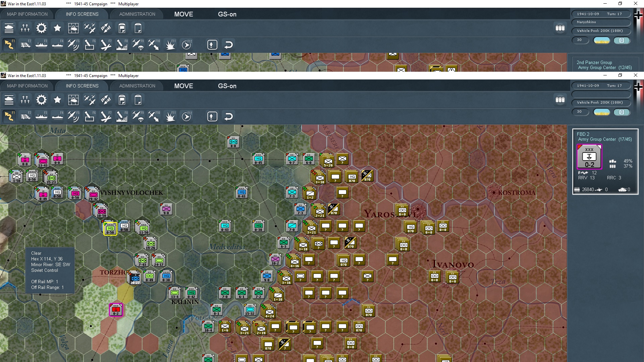Choose Air Transport parachute mode F9, lower window
The height and width of the screenshot is (362, 644).
click(x=138, y=117)
